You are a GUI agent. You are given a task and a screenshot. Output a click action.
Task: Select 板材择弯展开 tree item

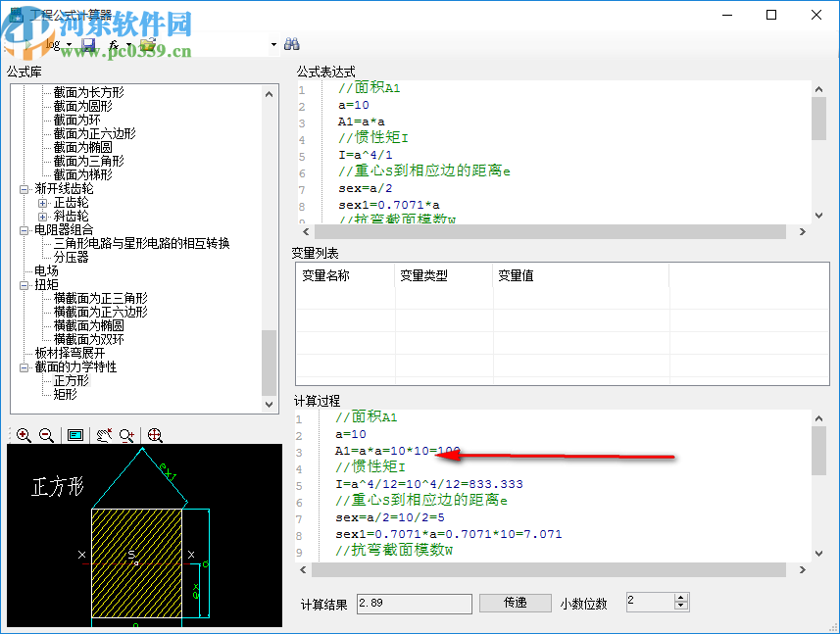click(x=71, y=354)
